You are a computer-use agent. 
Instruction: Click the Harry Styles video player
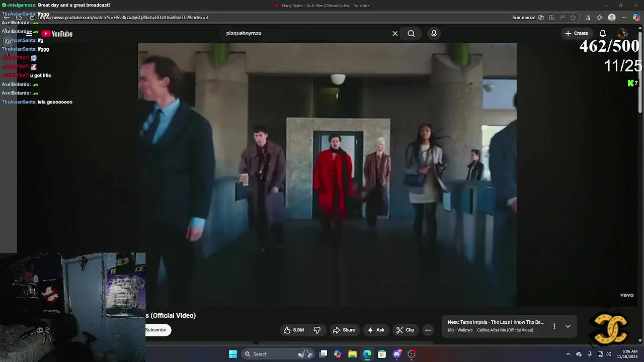[327, 174]
